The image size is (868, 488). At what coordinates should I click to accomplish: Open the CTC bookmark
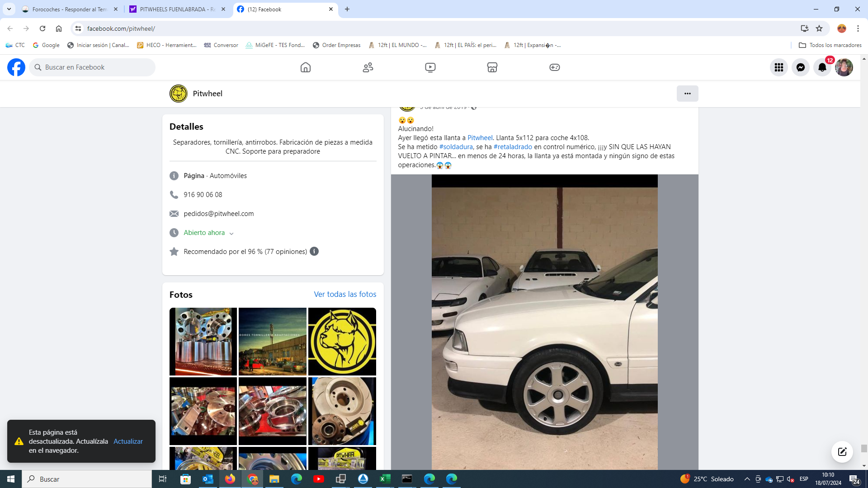(15, 45)
